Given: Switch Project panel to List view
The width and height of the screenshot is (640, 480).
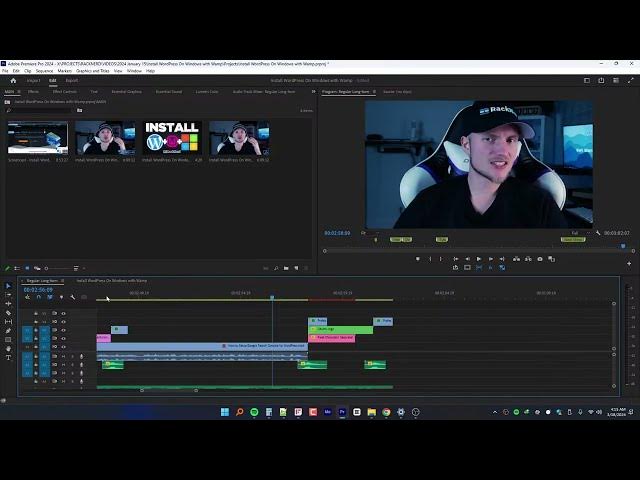Looking at the screenshot, I should pyautogui.click(x=17, y=268).
